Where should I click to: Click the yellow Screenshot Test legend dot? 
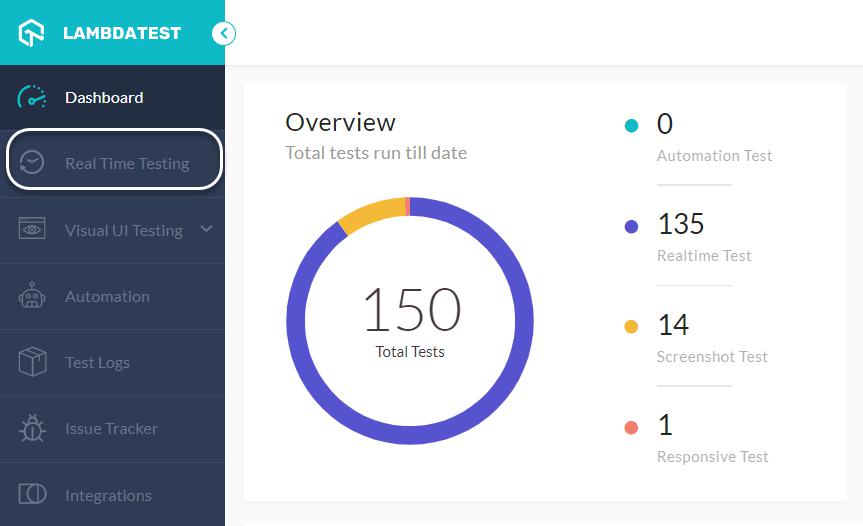pos(631,327)
